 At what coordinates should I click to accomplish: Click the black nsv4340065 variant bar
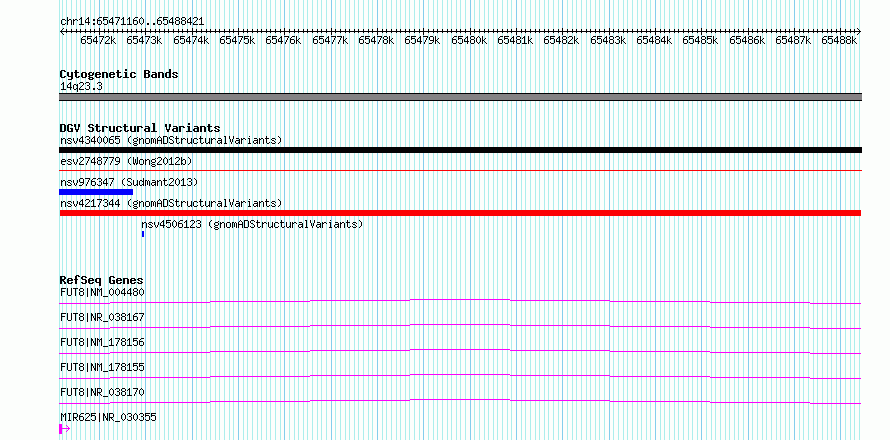tap(460, 150)
